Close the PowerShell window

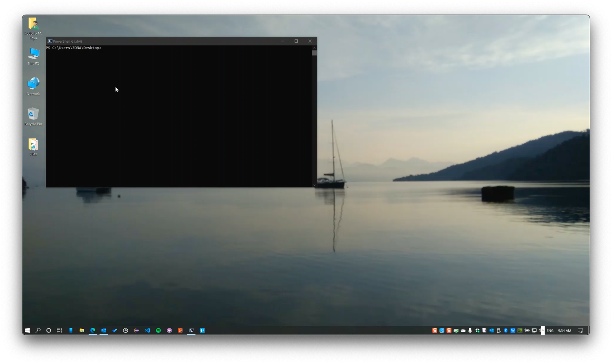[x=310, y=41]
